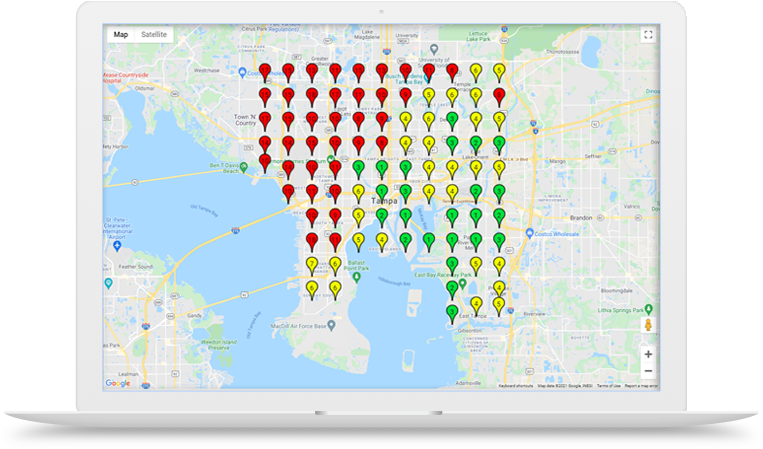This screenshot has width=763, height=449.
Task: Select yellow pin 5 left of Riverview label
Action: pos(499,307)
